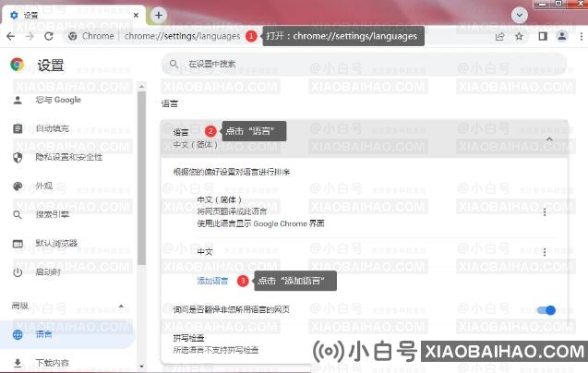Open more options for 中文 row
This screenshot has height=373, width=588.
click(x=545, y=252)
